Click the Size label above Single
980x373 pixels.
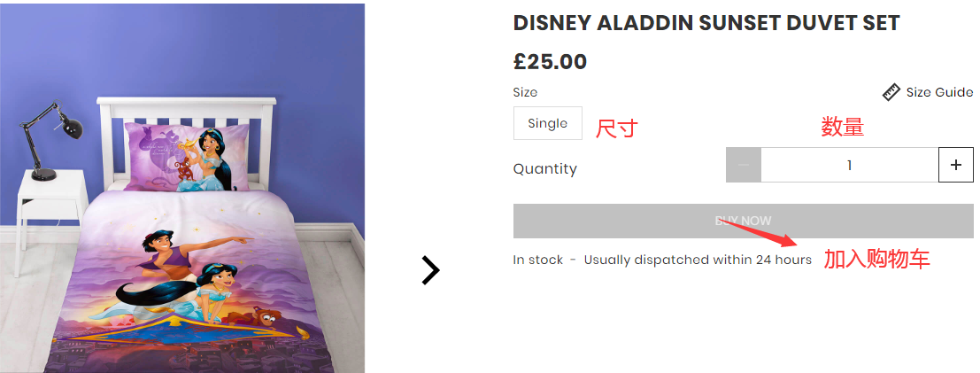(525, 92)
